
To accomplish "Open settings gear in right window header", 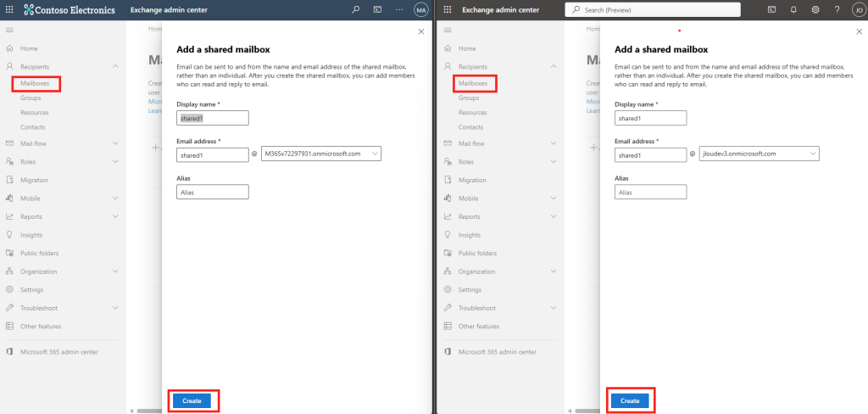I will coord(815,9).
